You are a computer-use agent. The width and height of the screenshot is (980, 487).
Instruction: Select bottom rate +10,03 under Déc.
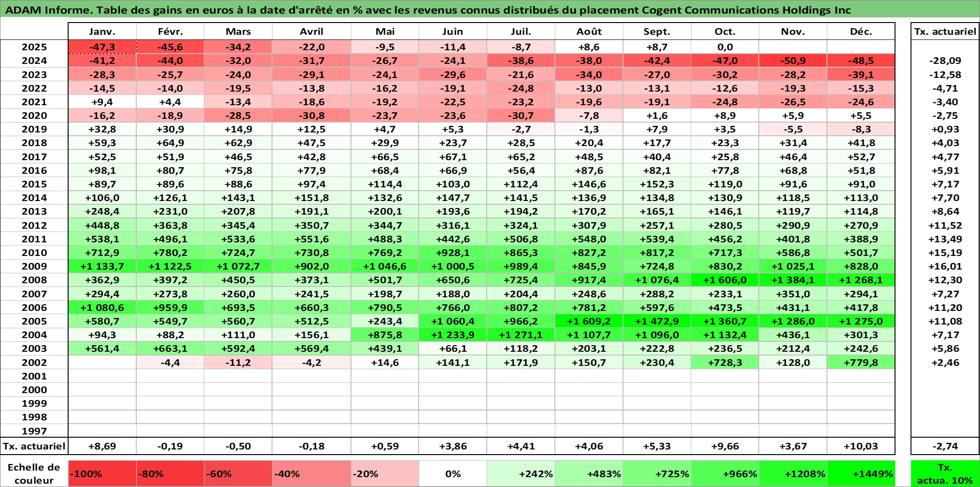(861, 446)
